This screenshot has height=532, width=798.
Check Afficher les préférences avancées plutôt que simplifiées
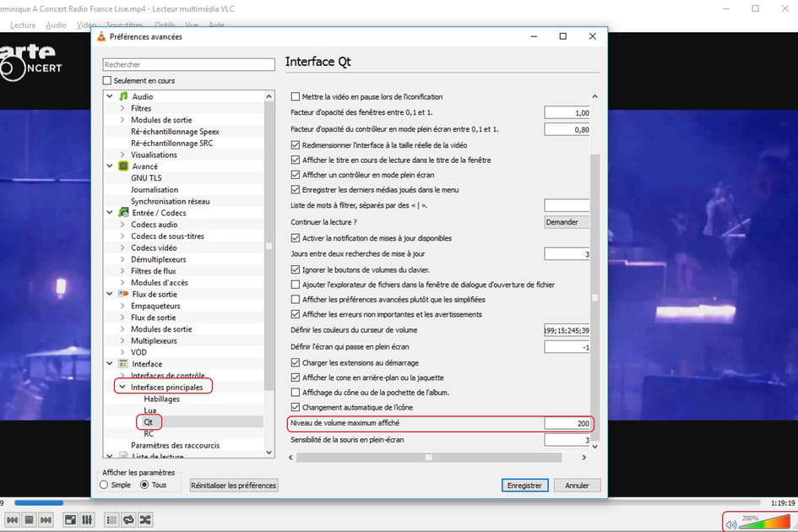point(296,299)
